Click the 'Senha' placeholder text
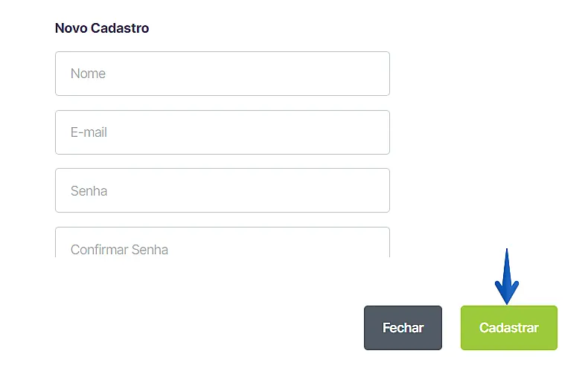The image size is (588, 371). tap(89, 191)
